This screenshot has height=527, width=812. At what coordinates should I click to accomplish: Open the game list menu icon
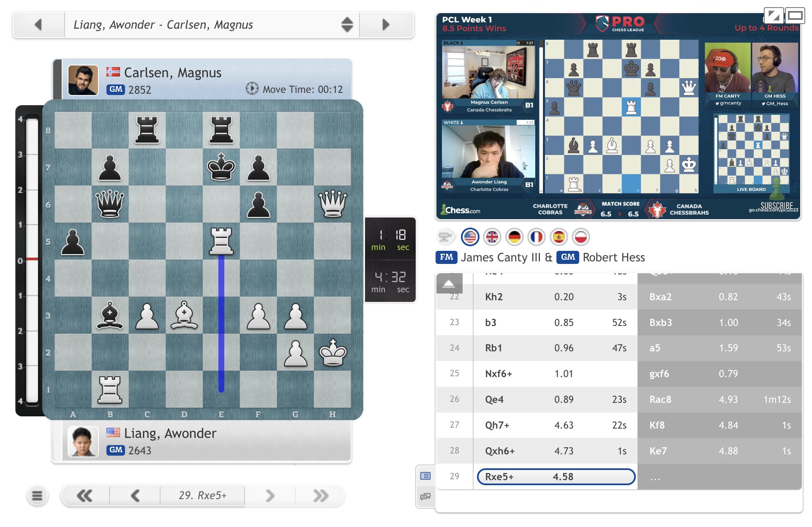click(x=37, y=496)
